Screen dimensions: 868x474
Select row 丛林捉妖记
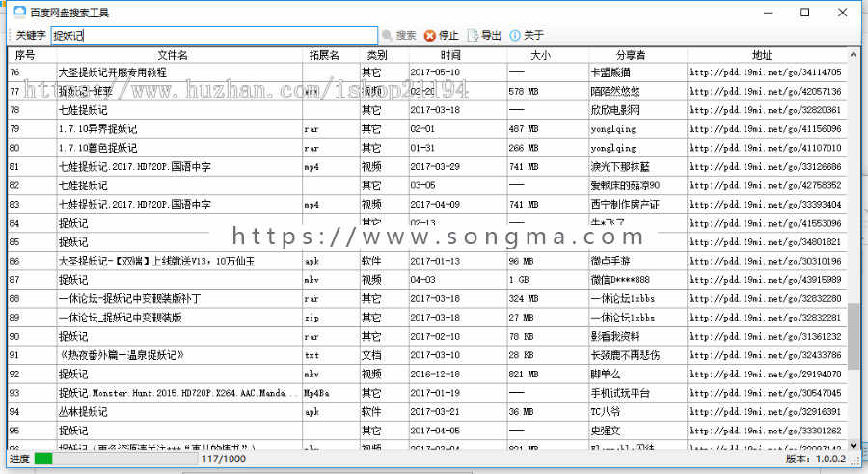428,411
